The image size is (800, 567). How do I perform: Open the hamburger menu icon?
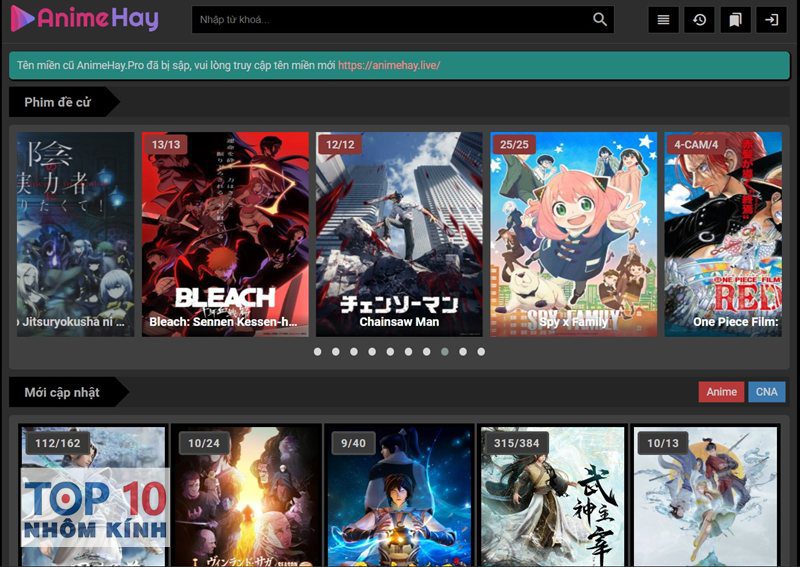tap(663, 19)
